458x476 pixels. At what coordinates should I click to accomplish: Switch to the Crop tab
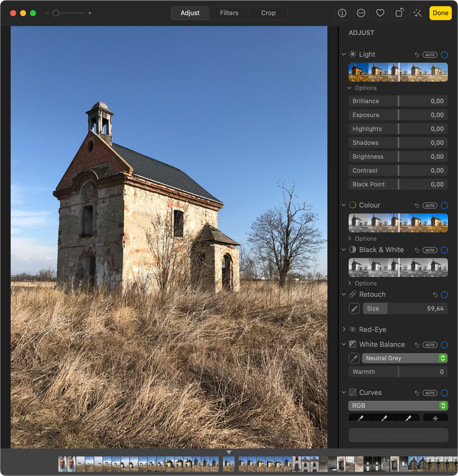(268, 13)
